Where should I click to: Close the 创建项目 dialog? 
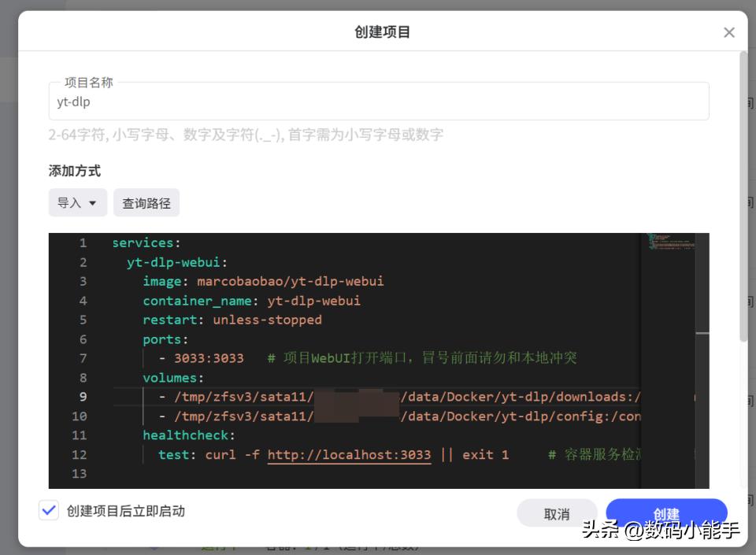click(728, 32)
